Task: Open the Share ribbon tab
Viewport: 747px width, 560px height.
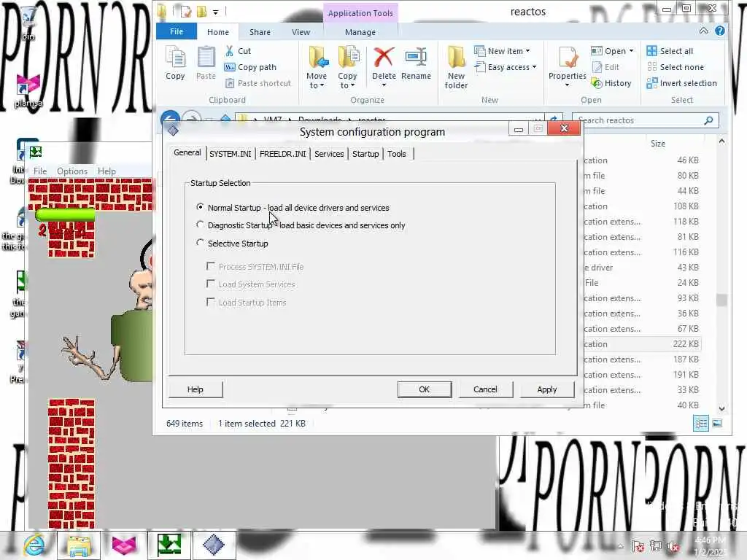Action: pyautogui.click(x=260, y=32)
